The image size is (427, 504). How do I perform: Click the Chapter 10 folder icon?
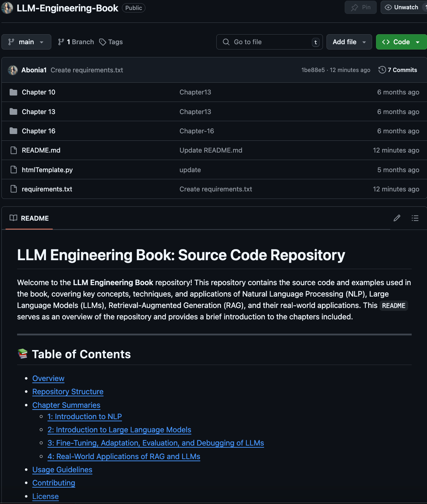[14, 92]
